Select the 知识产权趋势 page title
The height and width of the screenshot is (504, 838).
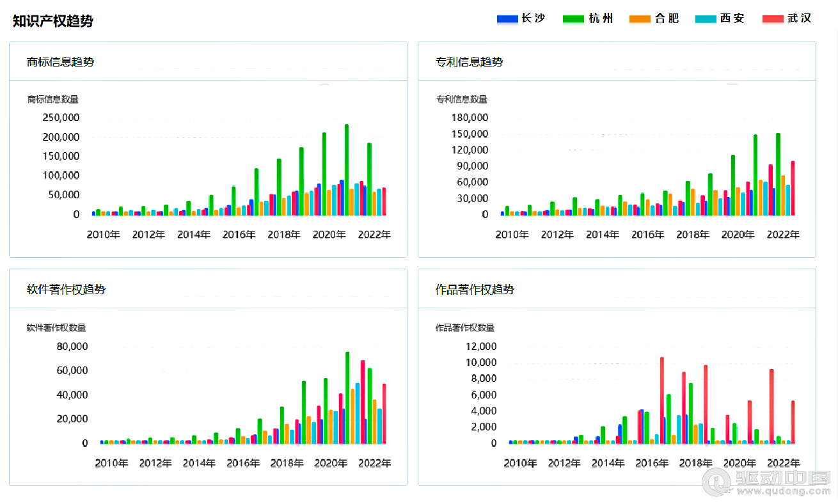[53, 21]
